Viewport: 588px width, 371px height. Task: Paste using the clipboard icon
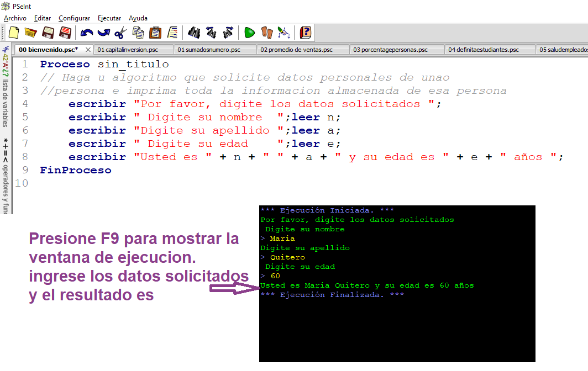pos(155,33)
